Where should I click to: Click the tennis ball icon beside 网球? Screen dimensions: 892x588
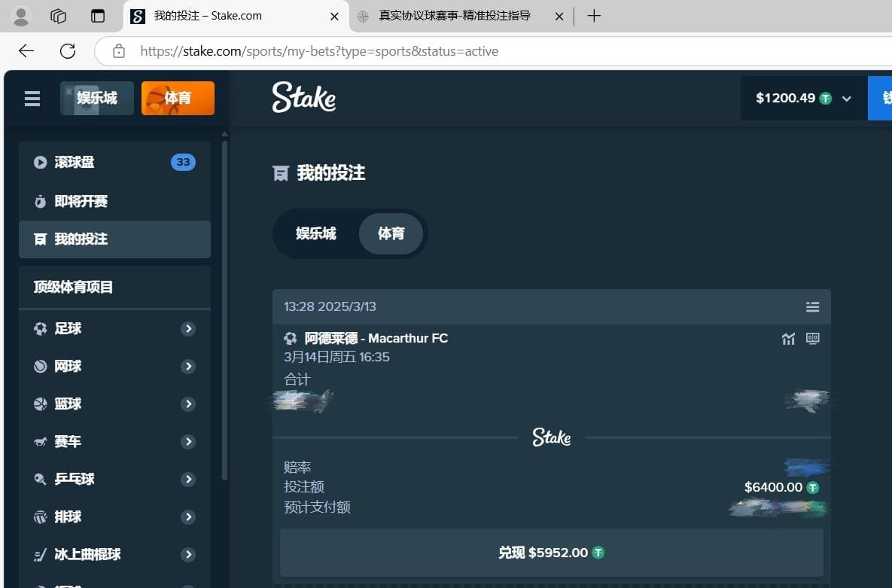[41, 366]
